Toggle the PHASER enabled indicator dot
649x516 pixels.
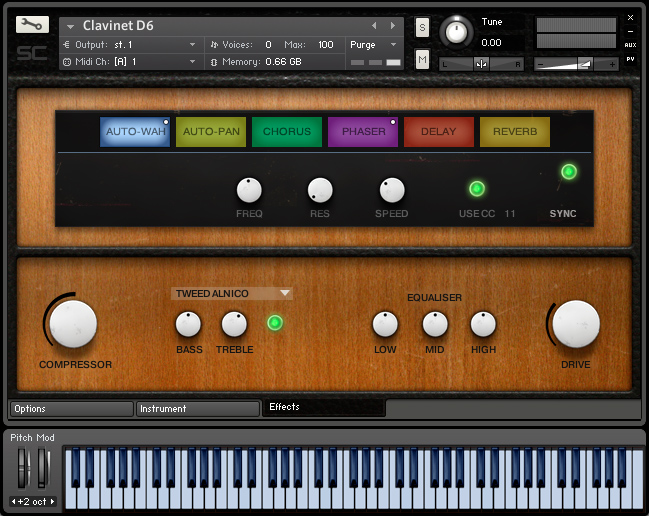click(x=393, y=122)
